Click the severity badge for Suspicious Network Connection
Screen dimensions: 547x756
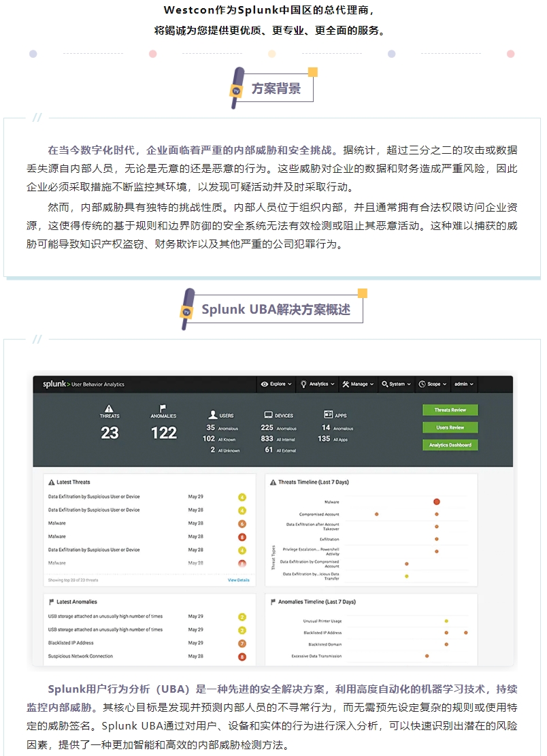coord(242,657)
